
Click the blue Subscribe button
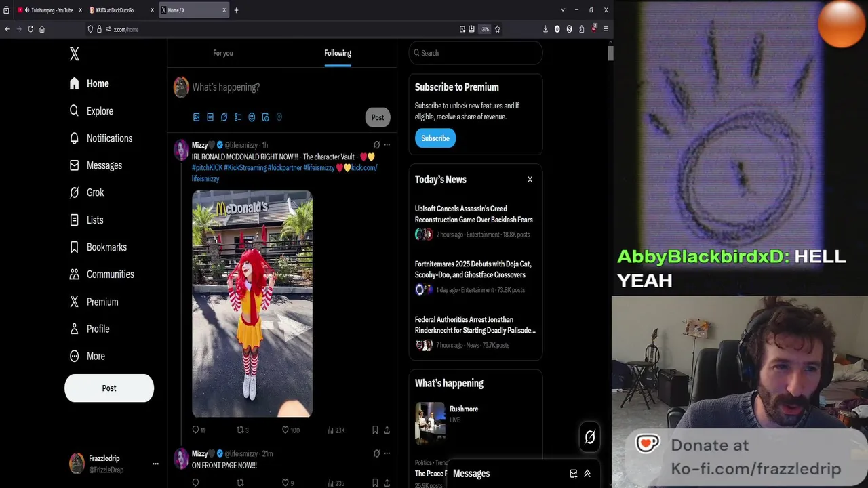tap(435, 138)
